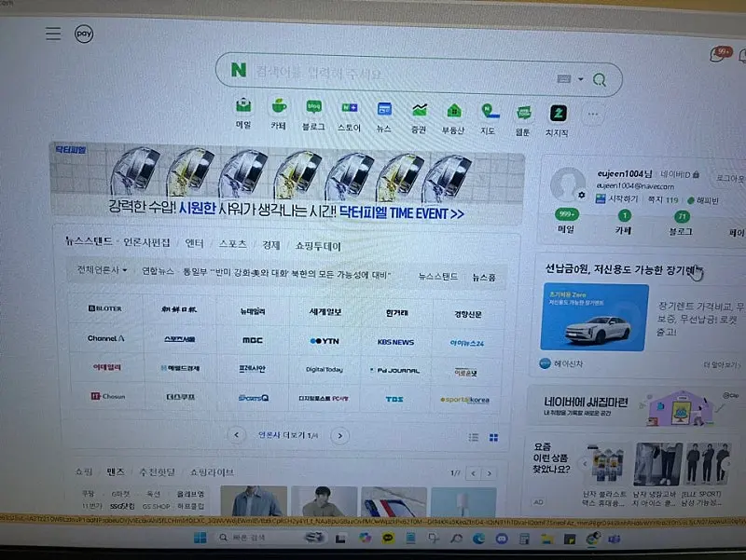Click the 쪽지 119 link
The width and height of the screenshot is (746, 560).
pyautogui.click(x=663, y=199)
